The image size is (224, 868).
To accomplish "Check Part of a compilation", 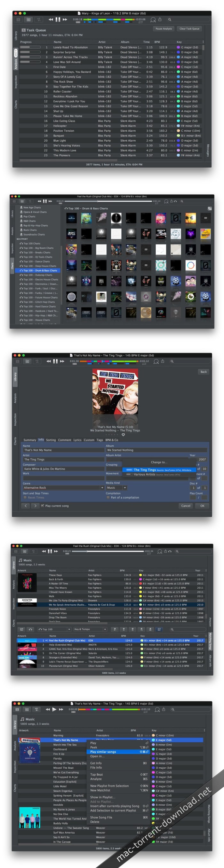I will point(108,497).
